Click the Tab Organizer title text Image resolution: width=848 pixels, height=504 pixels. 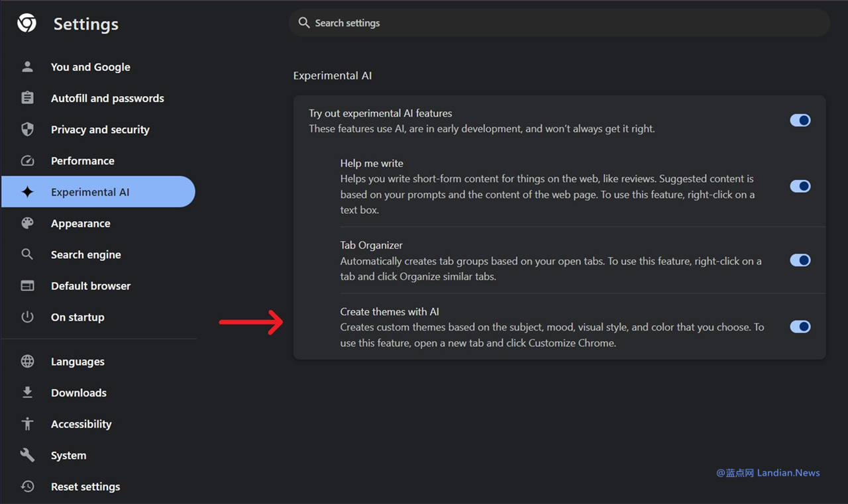(372, 245)
